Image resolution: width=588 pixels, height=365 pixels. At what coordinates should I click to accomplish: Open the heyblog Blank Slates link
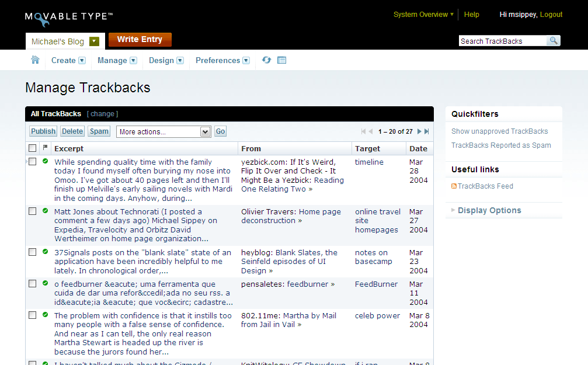point(289,262)
